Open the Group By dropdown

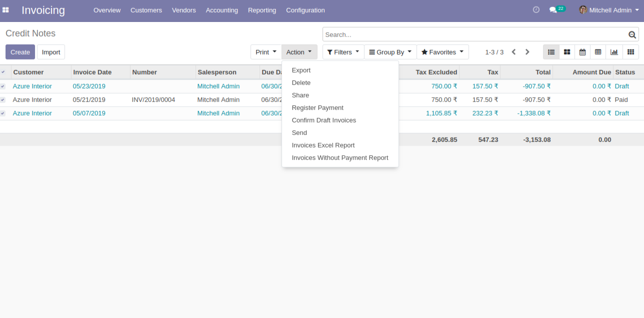390,52
